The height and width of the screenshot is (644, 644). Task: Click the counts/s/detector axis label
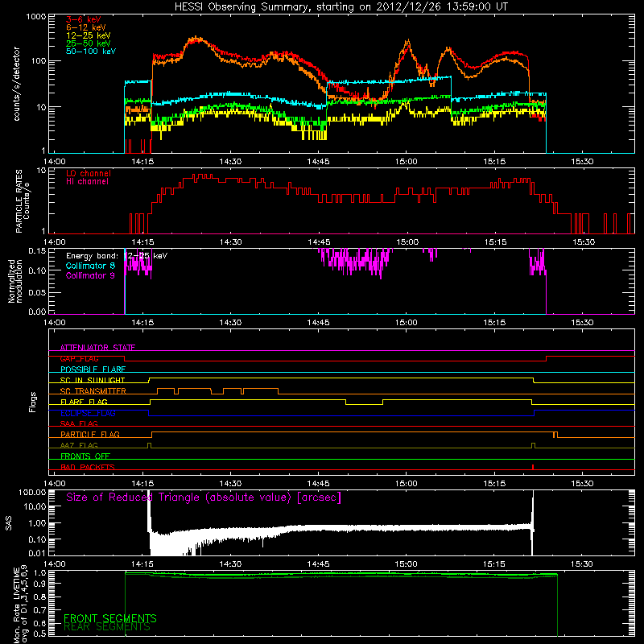coord(16,84)
